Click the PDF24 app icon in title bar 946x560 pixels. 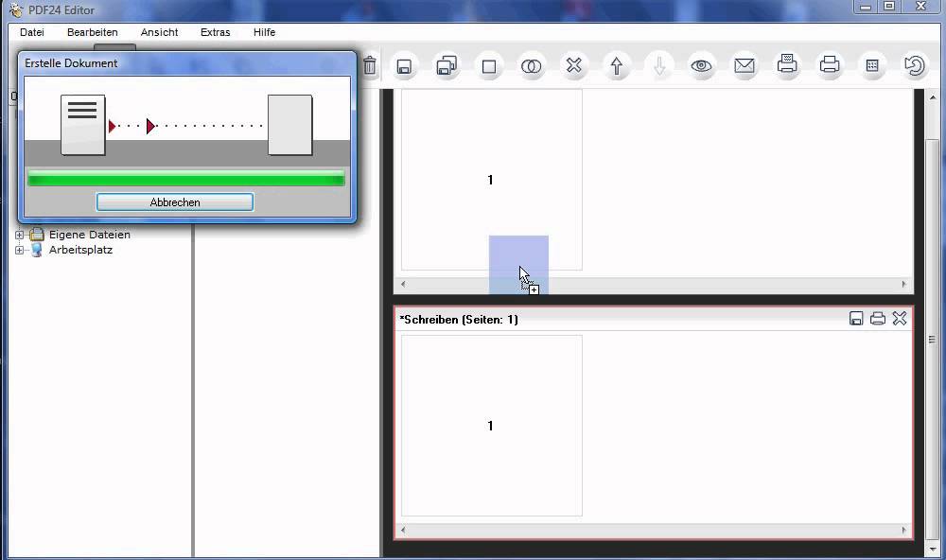pos(16,9)
